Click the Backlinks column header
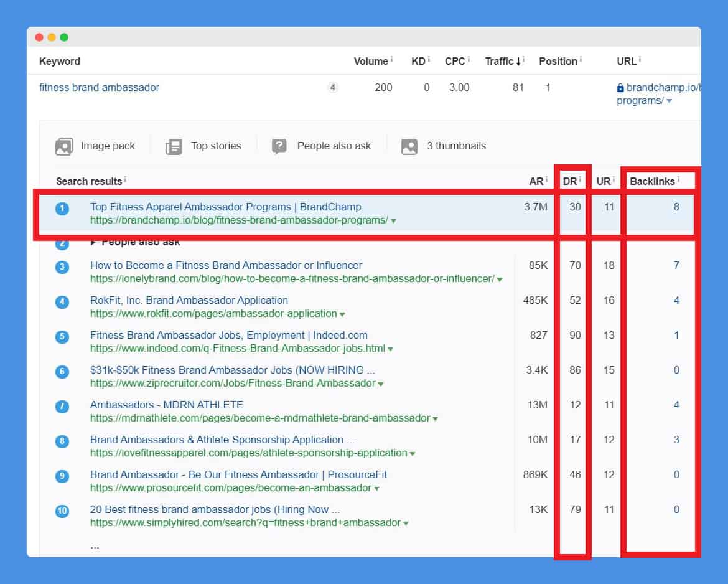Viewport: 728px width, 584px height. pyautogui.click(x=652, y=181)
